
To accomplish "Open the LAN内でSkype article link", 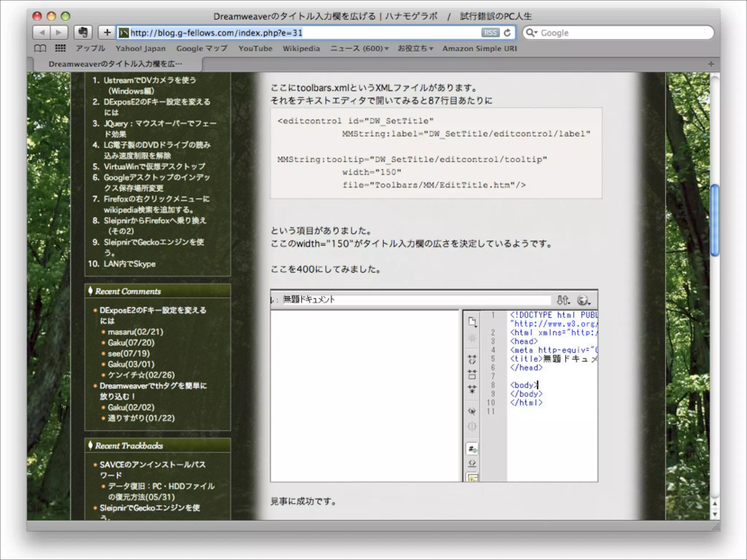I will (x=129, y=264).
